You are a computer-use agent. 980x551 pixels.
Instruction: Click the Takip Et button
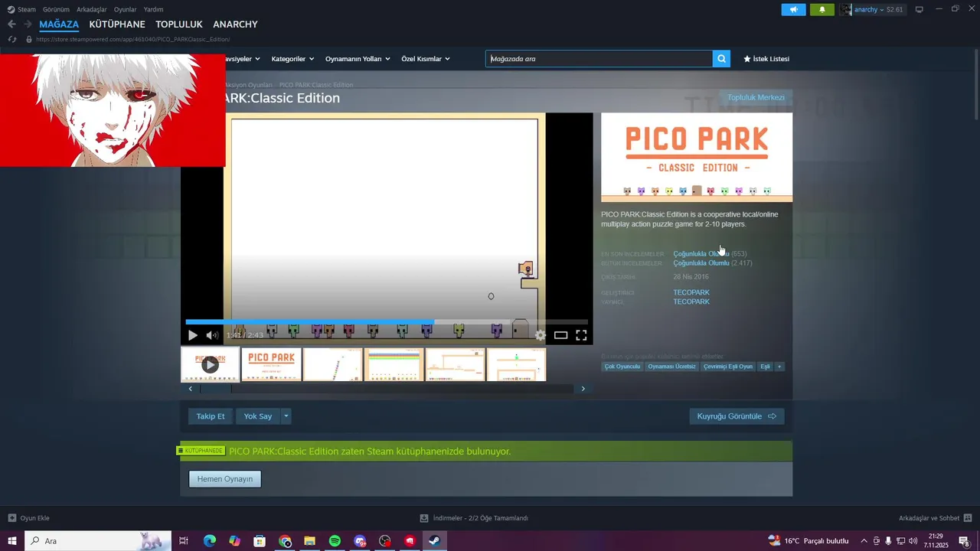(x=211, y=416)
